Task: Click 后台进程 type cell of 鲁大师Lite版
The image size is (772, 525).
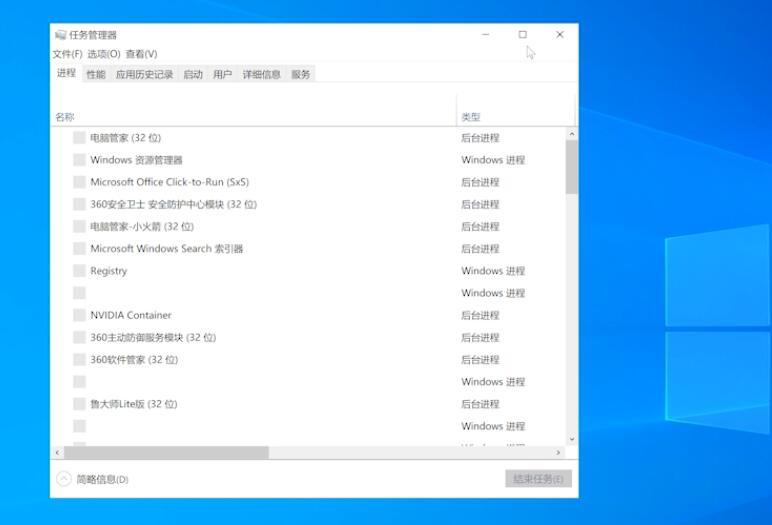Action: coord(480,403)
